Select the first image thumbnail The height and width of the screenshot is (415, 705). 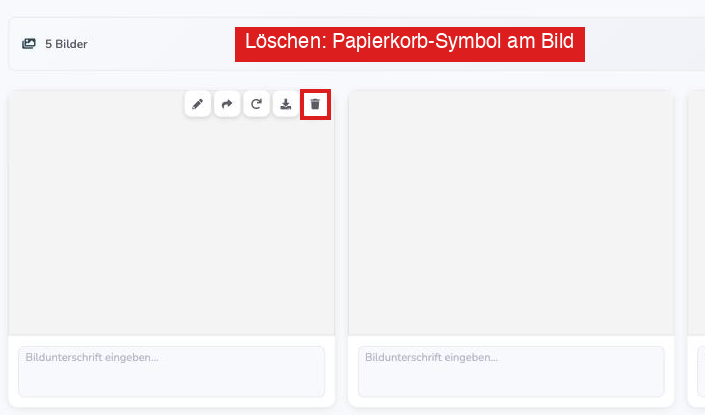click(171, 213)
